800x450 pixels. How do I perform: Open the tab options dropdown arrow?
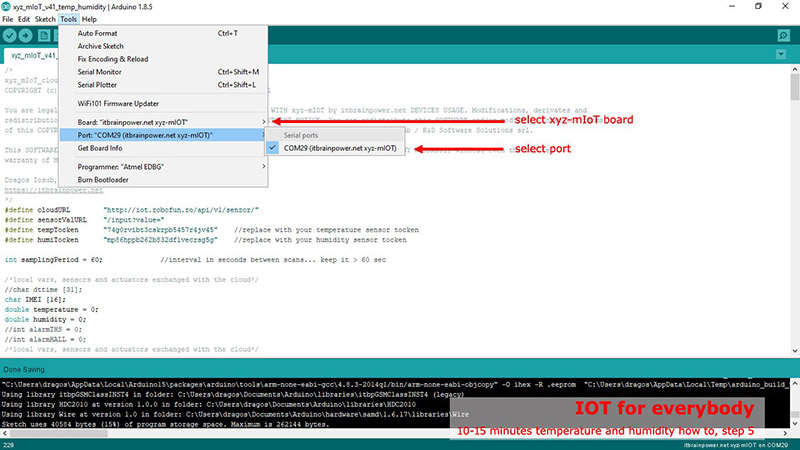pyautogui.click(x=781, y=54)
